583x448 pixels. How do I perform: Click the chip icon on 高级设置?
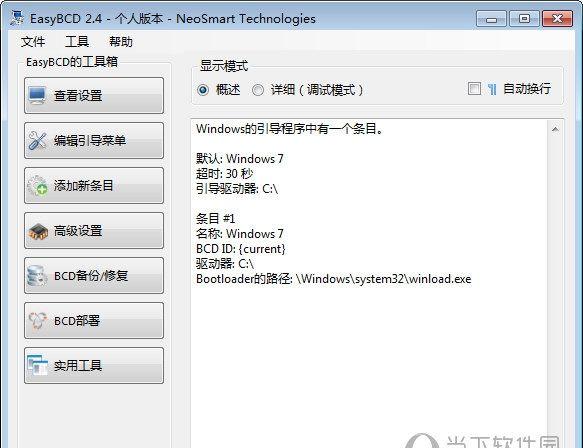pyautogui.click(x=38, y=231)
